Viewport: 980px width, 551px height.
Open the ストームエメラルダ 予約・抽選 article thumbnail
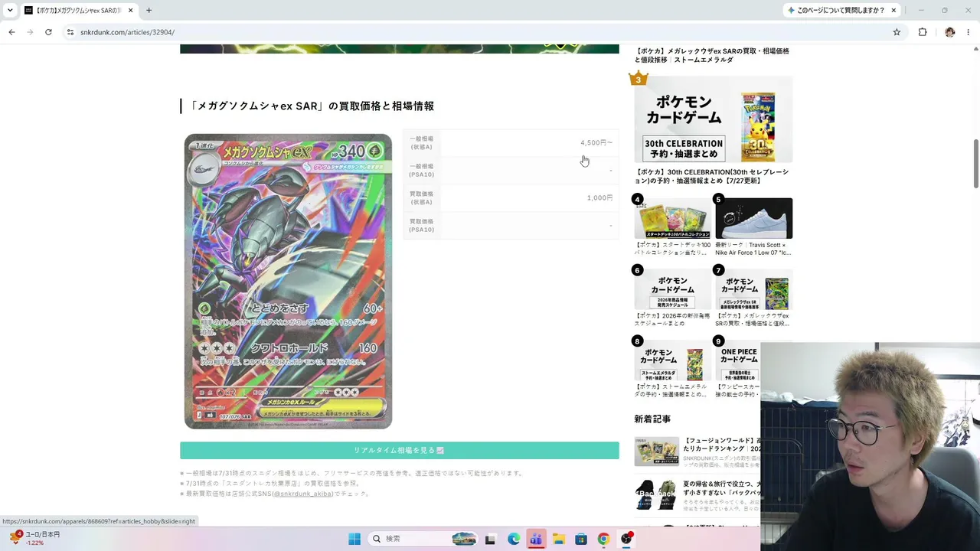(672, 360)
